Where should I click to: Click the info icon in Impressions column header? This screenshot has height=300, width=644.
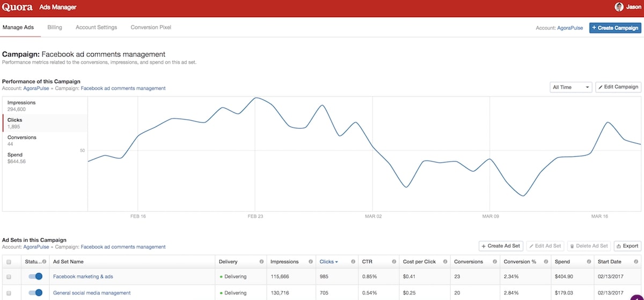pos(311,262)
